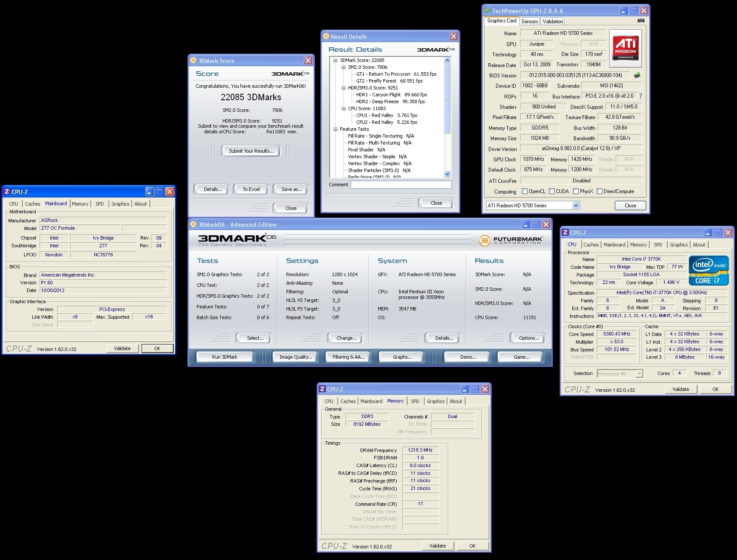Click the Demo... button
This screenshot has width=737, height=560.
[468, 357]
